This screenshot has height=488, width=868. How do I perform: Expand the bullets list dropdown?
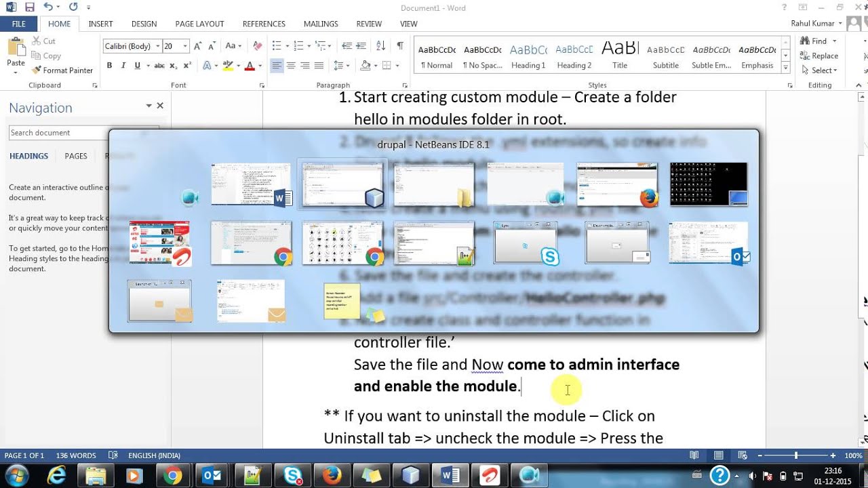pyautogui.click(x=288, y=46)
